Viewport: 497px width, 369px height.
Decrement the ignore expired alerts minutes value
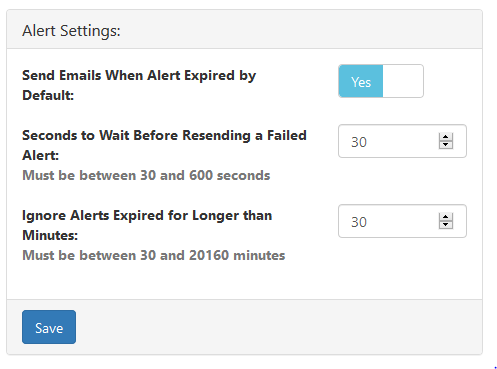pyautogui.click(x=446, y=225)
